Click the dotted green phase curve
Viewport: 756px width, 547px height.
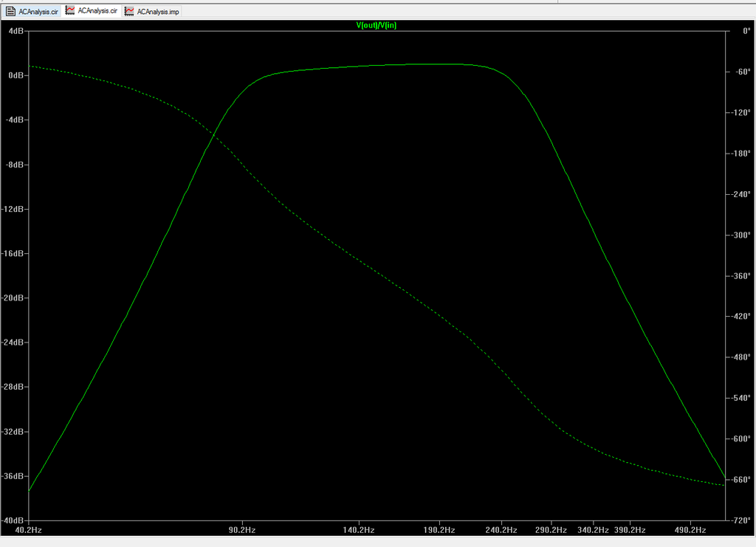pos(359,261)
